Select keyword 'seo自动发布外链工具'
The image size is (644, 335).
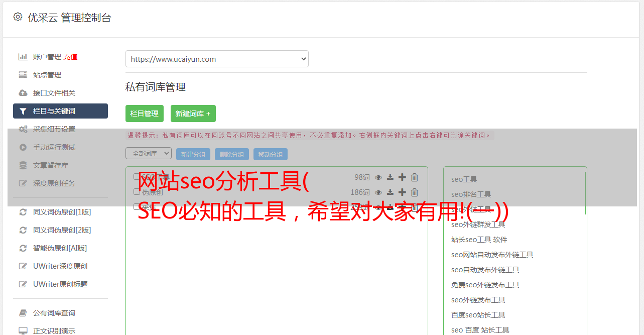tap(485, 270)
